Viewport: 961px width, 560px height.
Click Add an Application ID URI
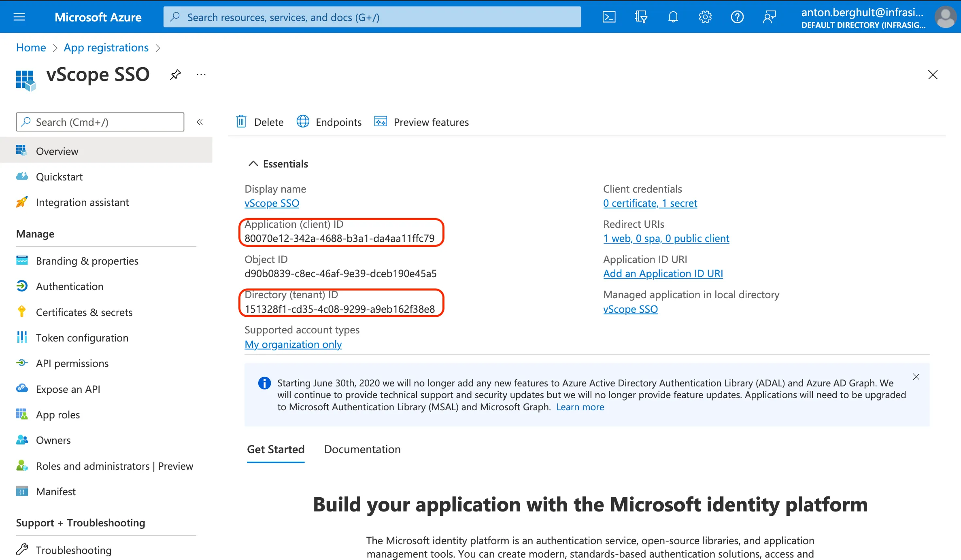663,274
